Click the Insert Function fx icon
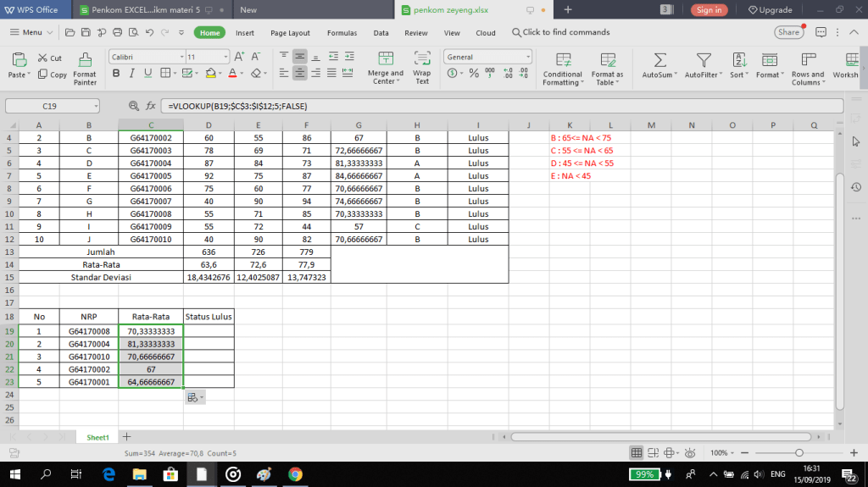Image resolution: width=868 pixels, height=487 pixels. 150,107
